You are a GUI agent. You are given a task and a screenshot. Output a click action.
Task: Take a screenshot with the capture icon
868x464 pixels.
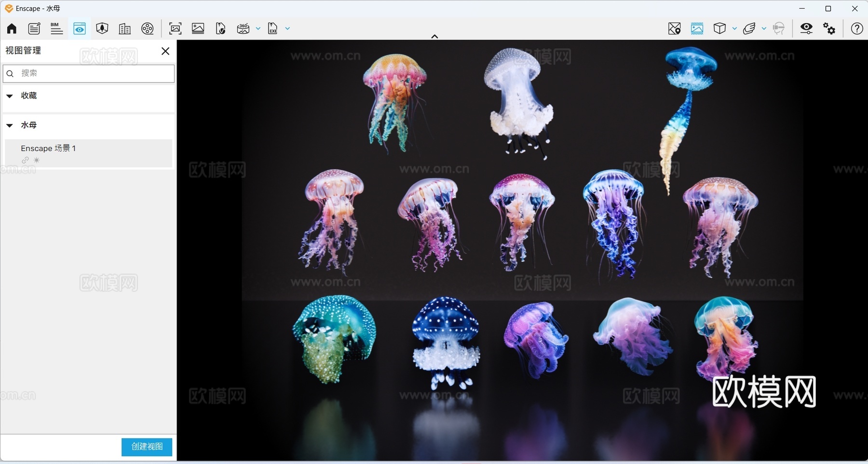175,28
